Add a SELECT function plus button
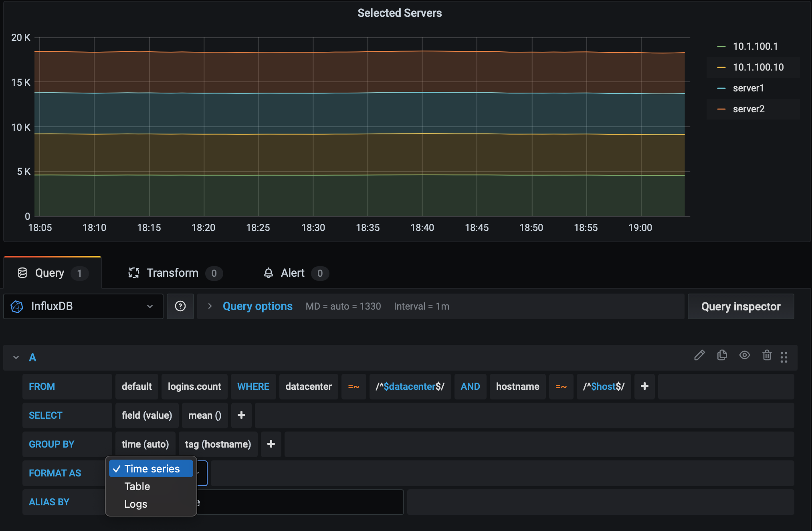This screenshot has width=812, height=531. coord(241,415)
